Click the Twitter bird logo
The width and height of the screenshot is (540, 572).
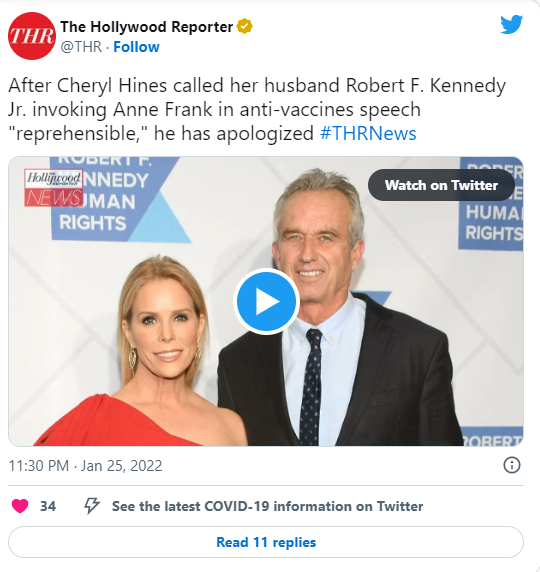(x=512, y=24)
